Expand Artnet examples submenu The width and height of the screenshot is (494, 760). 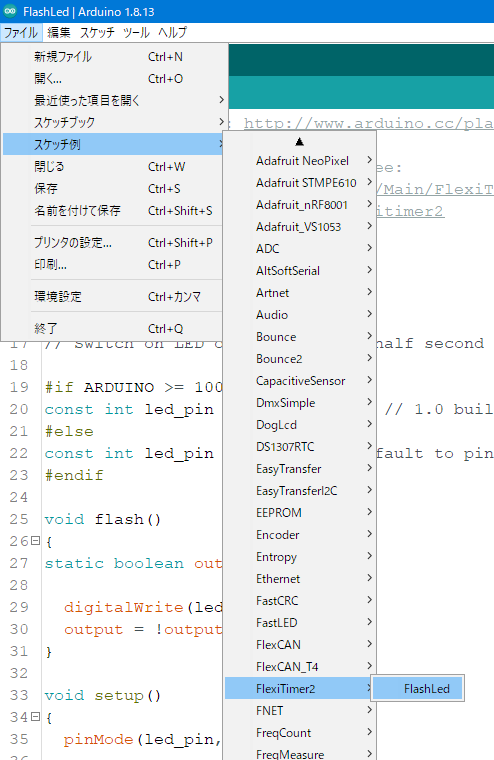[x=300, y=293]
